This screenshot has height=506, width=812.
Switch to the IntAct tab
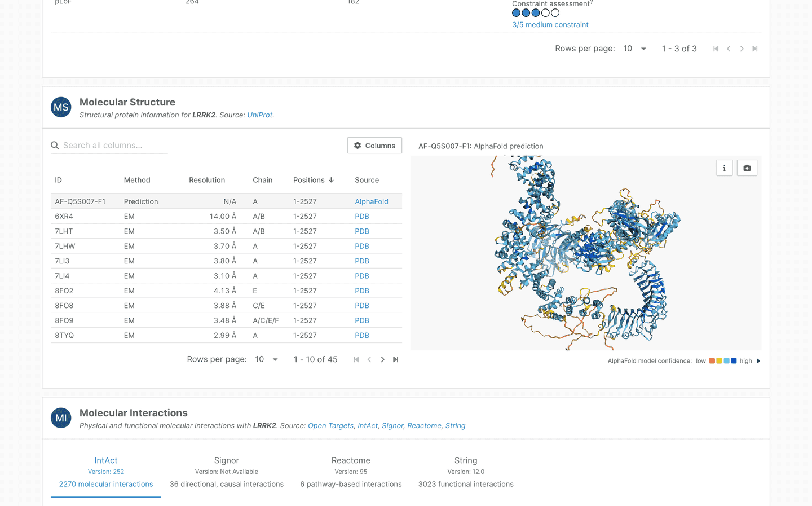click(106, 472)
